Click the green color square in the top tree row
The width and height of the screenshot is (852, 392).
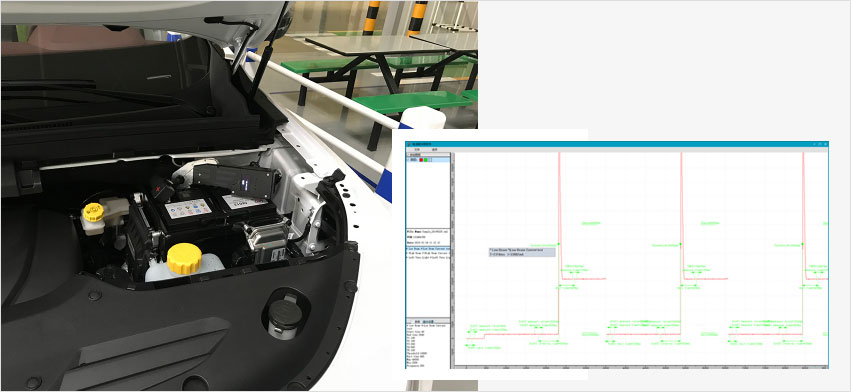[425, 160]
